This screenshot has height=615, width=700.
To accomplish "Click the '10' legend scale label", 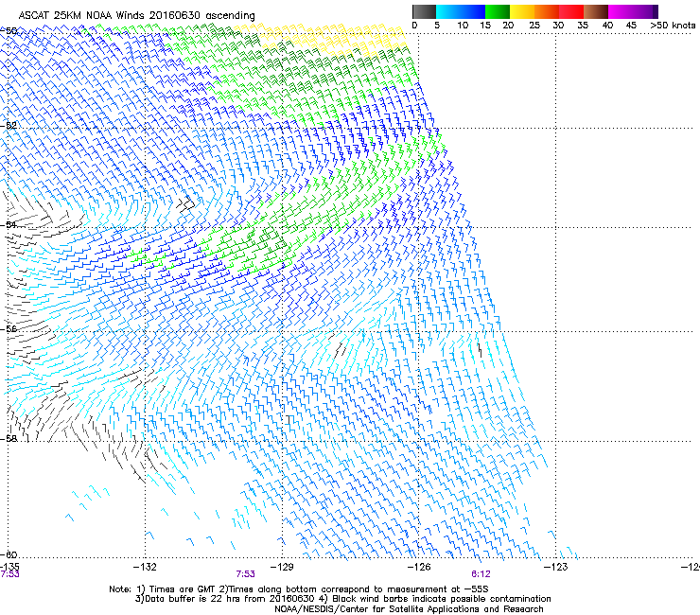I will click(x=463, y=25).
